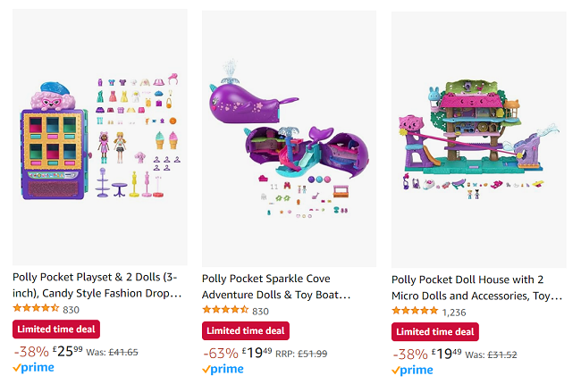The height and width of the screenshot is (392, 581).
Task: Click Limited time deal badge under Candy Style
Action: (56, 329)
